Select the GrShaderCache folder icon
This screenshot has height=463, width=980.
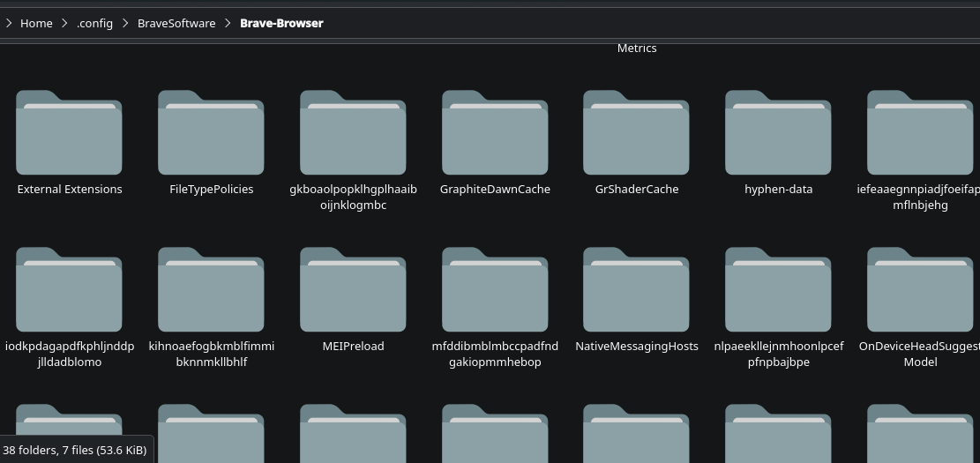tap(636, 132)
